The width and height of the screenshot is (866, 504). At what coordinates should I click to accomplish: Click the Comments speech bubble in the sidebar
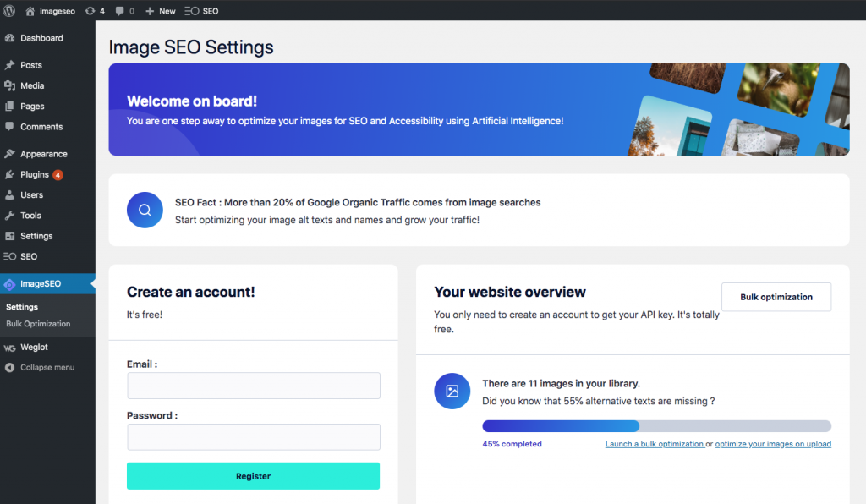(9, 126)
